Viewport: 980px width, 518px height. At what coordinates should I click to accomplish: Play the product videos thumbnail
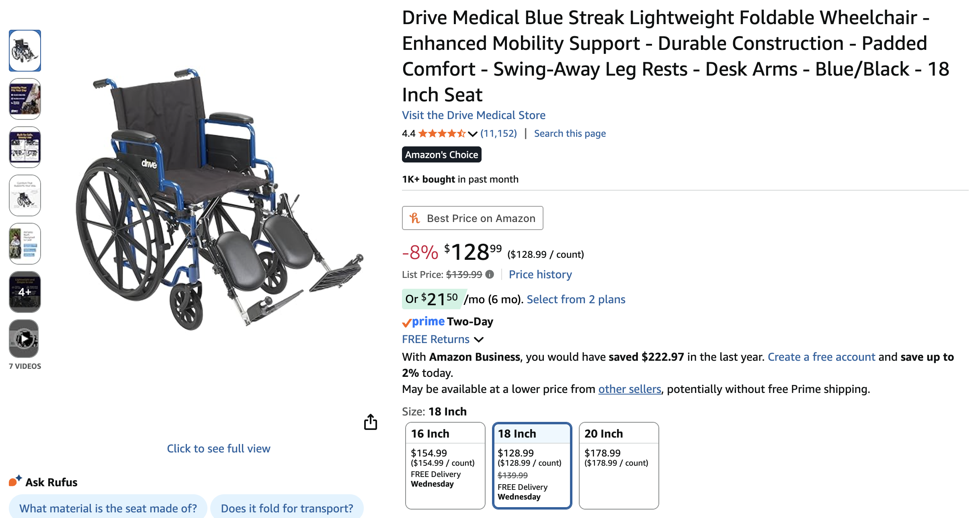24,339
